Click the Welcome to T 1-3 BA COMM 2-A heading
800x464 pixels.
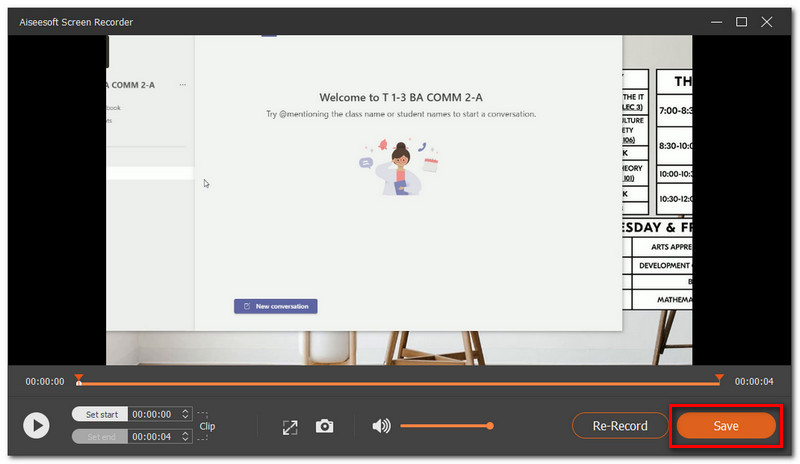[401, 97]
